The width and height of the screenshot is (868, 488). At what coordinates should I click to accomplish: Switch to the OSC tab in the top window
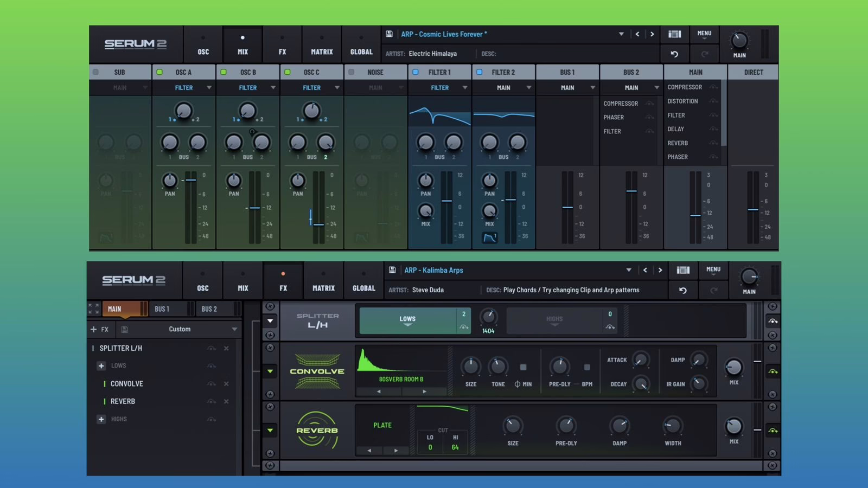click(x=203, y=46)
